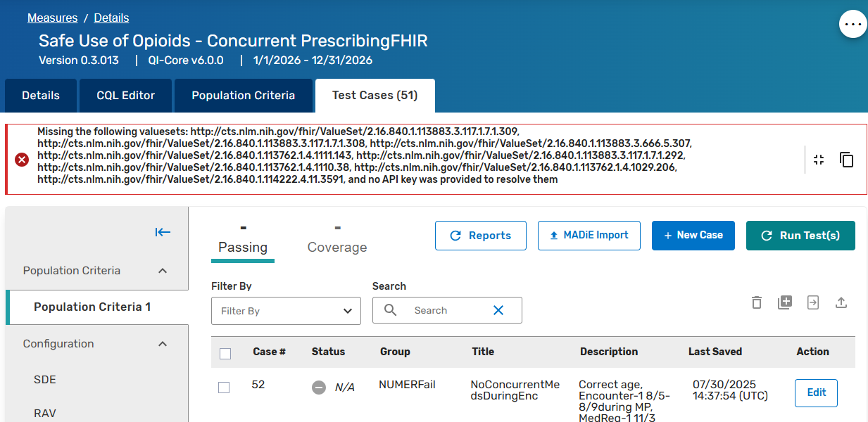Follow the Measures breadcrumb link

(52, 18)
